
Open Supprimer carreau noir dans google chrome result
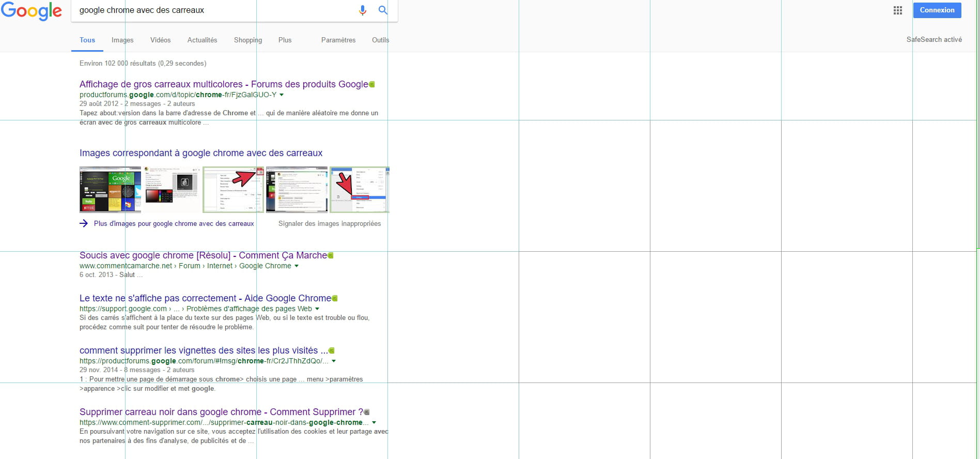pos(221,412)
